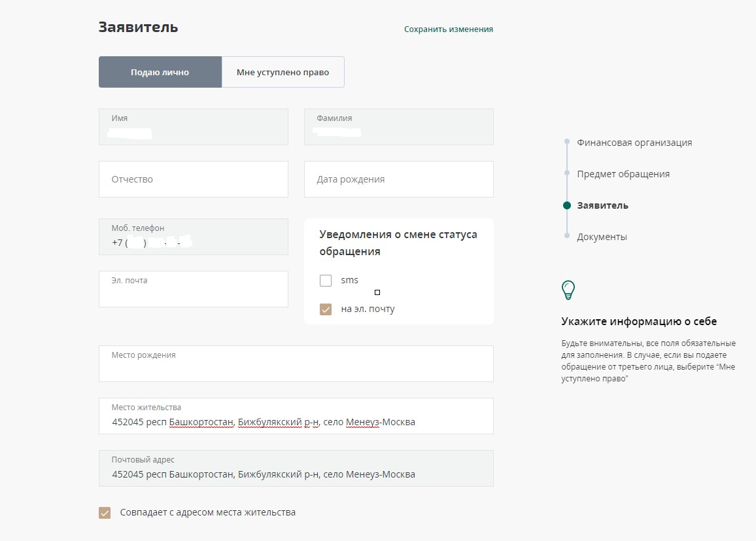
Task: Click the active 'Заявитель' step marker dot
Action: point(567,205)
